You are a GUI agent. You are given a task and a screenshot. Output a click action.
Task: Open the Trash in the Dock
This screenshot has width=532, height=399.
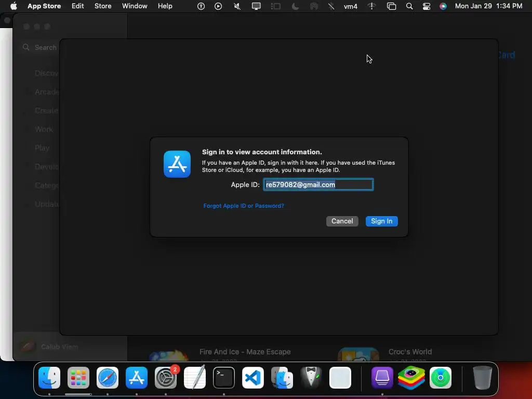482,378
